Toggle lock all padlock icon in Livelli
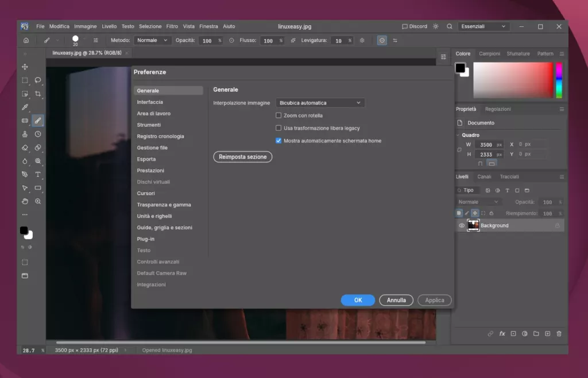The image size is (588, 378). [492, 213]
